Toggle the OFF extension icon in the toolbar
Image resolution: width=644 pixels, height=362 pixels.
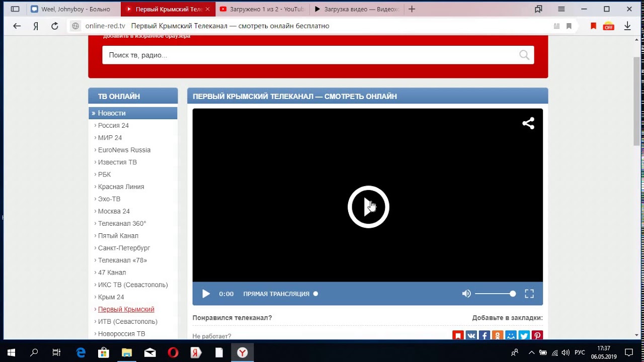coord(609,26)
